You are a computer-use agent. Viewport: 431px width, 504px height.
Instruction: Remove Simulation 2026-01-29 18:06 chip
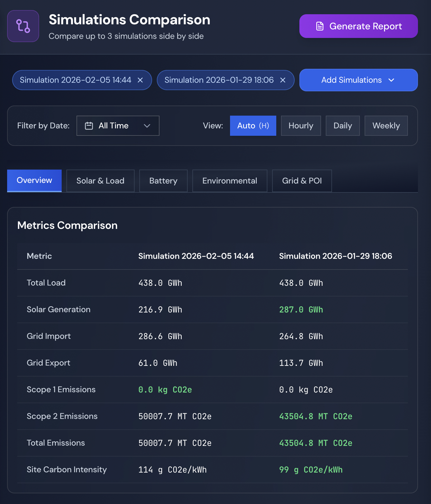pyautogui.click(x=283, y=80)
